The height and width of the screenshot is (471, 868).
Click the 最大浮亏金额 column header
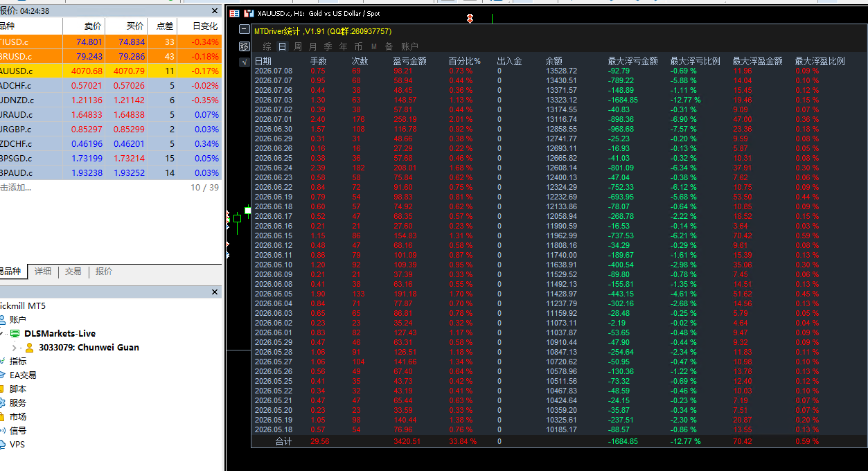coord(632,61)
